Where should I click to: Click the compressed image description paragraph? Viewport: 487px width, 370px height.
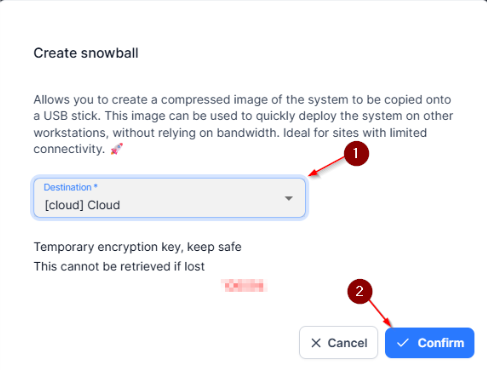pyautogui.click(x=243, y=124)
